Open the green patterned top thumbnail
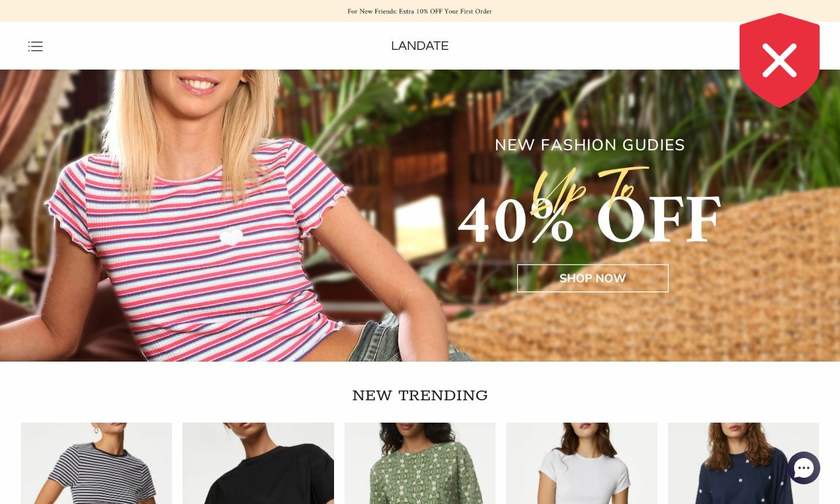This screenshot has height=504, width=840. (420, 463)
